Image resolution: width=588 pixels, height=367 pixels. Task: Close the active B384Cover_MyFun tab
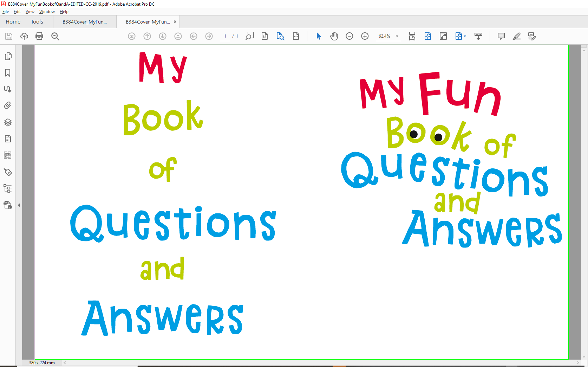(x=175, y=22)
